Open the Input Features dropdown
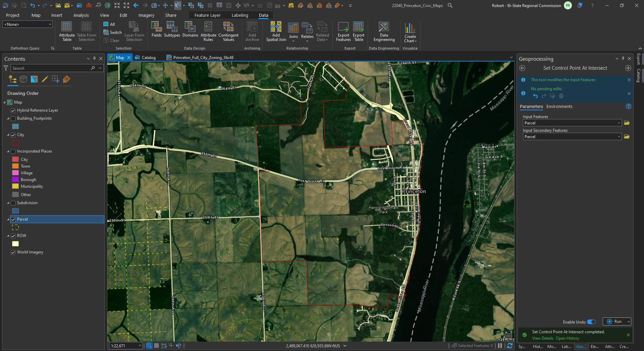Screen dimensions: 644x351 pos(618,123)
